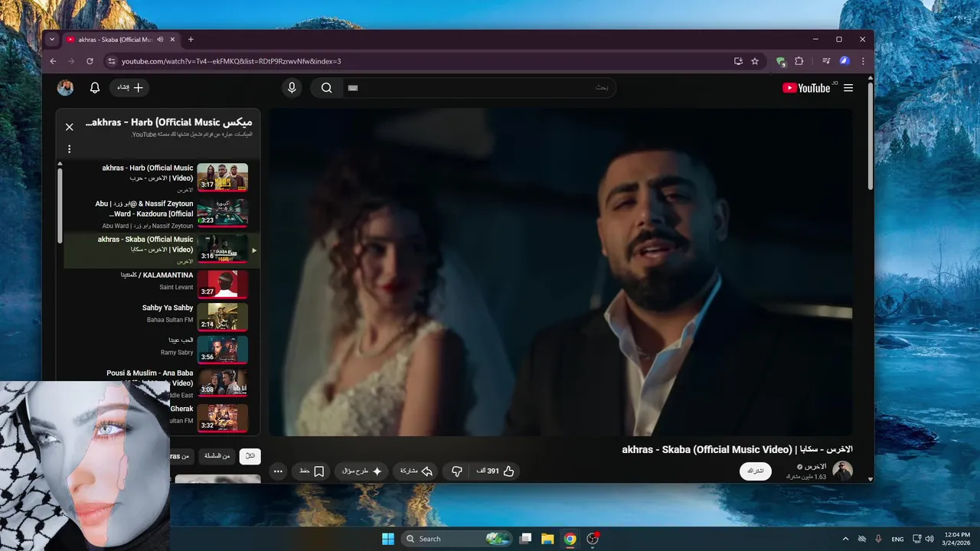Open File Explorer from taskbar
980x551 pixels.
(547, 539)
